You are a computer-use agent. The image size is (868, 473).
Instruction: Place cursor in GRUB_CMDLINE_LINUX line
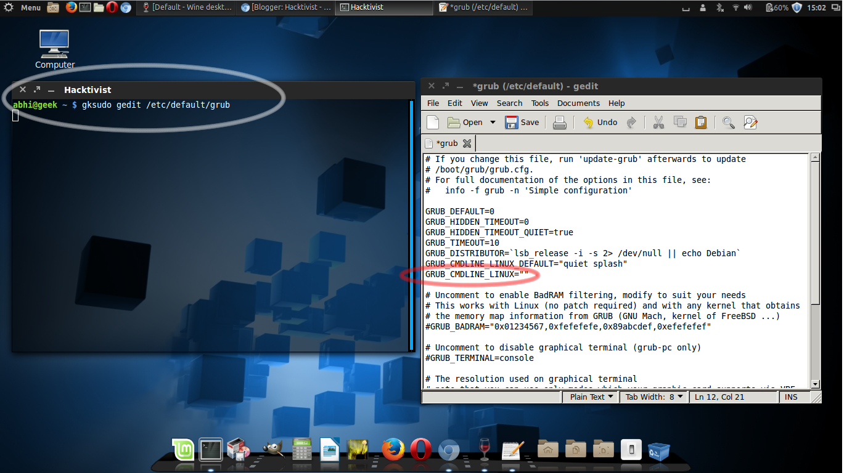tap(477, 274)
